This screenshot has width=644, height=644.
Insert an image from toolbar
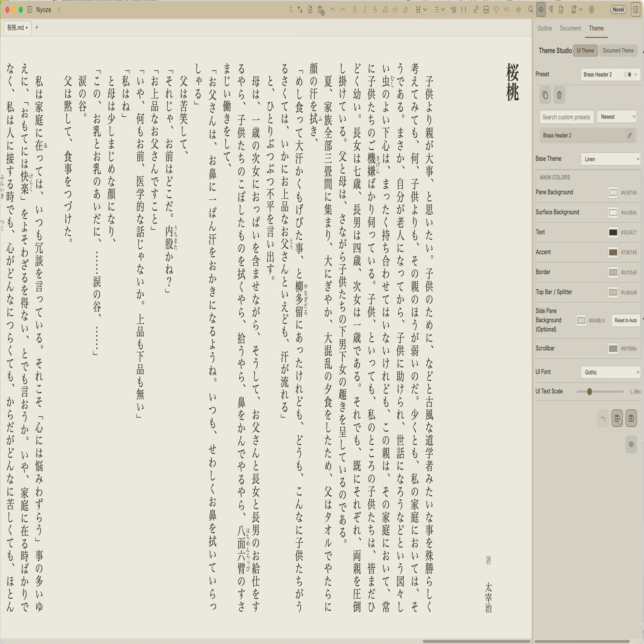(486, 10)
